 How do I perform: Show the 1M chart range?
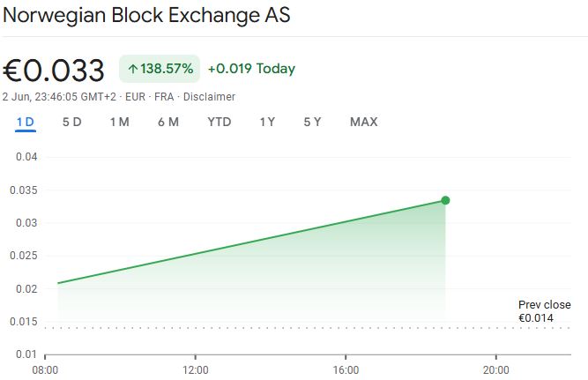(119, 122)
